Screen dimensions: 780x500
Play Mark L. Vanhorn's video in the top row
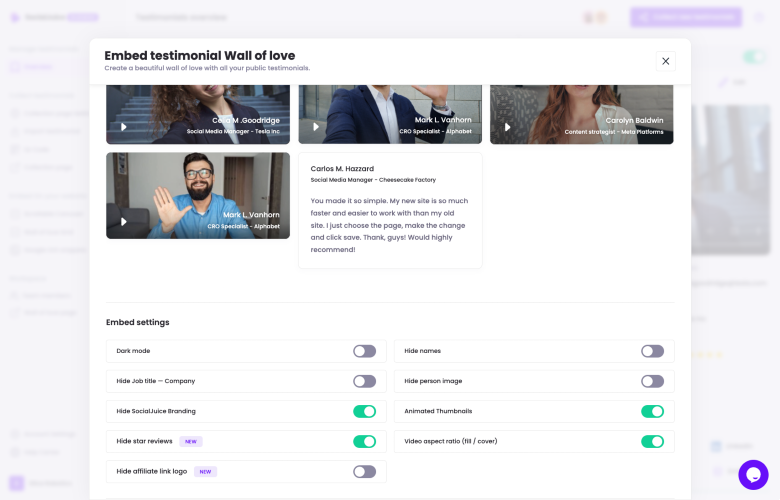(316, 127)
